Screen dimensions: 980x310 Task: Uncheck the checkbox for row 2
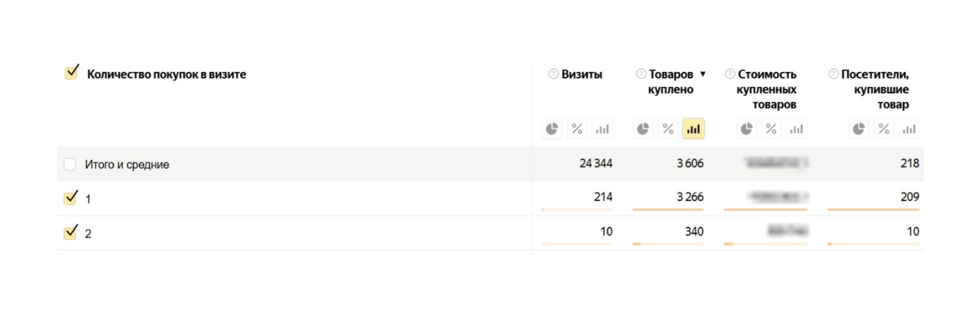coord(70,232)
